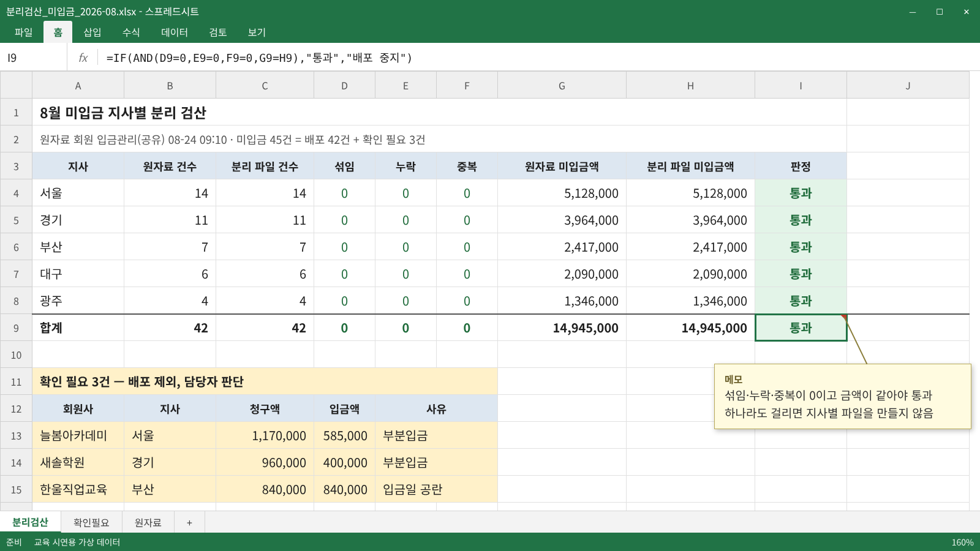Select the 새솔학원 cell
This screenshot has width=980, height=551.
(x=78, y=462)
